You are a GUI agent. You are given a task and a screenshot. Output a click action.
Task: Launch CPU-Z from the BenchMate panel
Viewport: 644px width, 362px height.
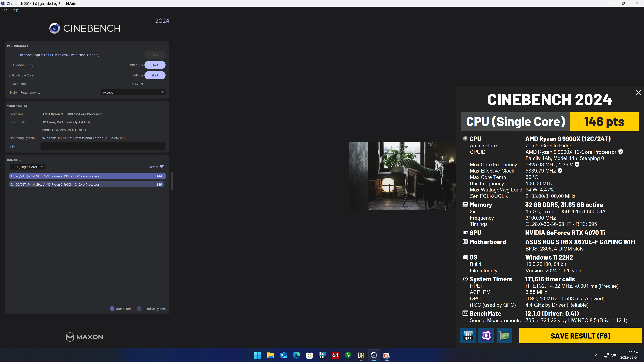coord(486,336)
